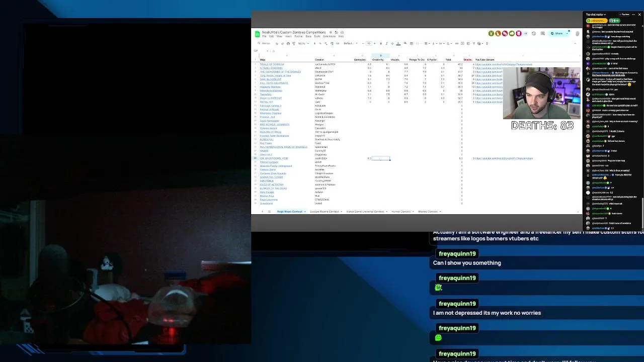
Task: Click the redo icon in toolbar
Action: pyautogui.click(x=282, y=43)
